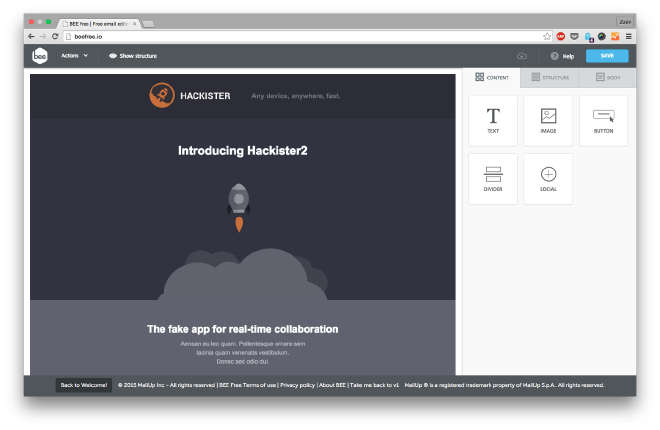Reload the page with refresh icon
Image resolution: width=660 pixels, height=430 pixels.
click(55, 37)
